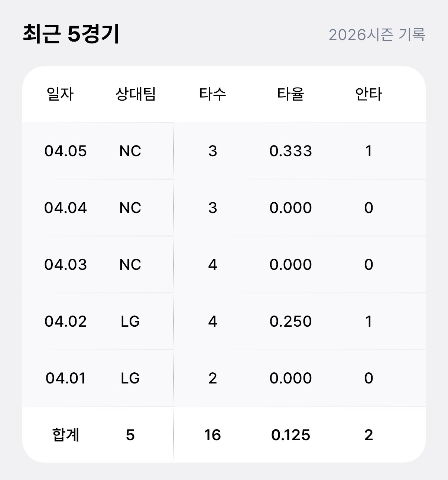This screenshot has height=480, width=448.
Task: Click the total batting average 0.125
Action: pyautogui.click(x=290, y=435)
